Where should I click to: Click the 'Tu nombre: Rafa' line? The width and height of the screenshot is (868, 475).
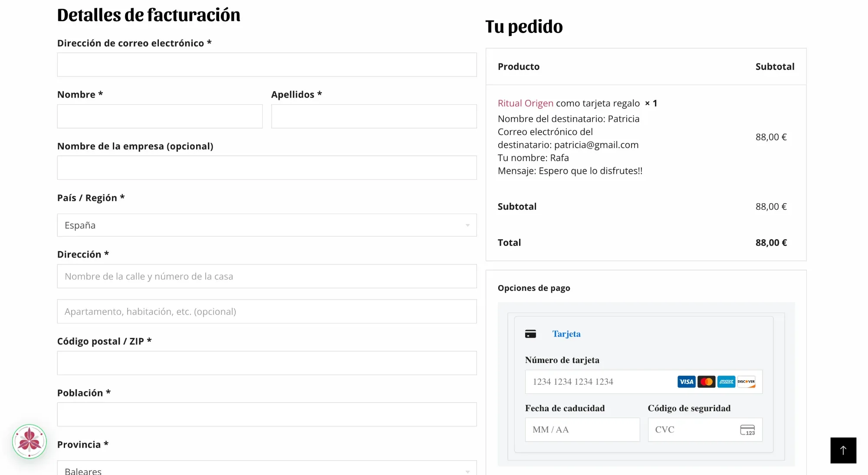[x=533, y=158]
